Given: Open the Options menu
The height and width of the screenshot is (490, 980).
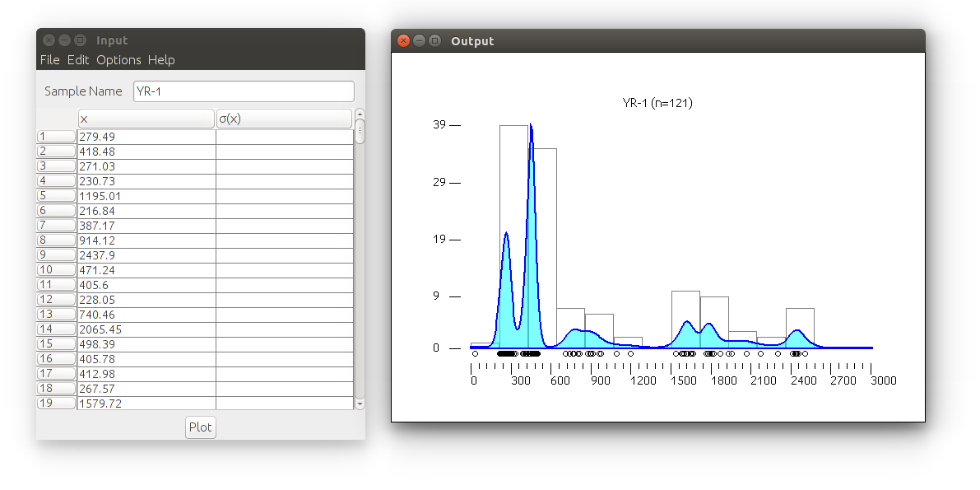Looking at the screenshot, I should (118, 60).
